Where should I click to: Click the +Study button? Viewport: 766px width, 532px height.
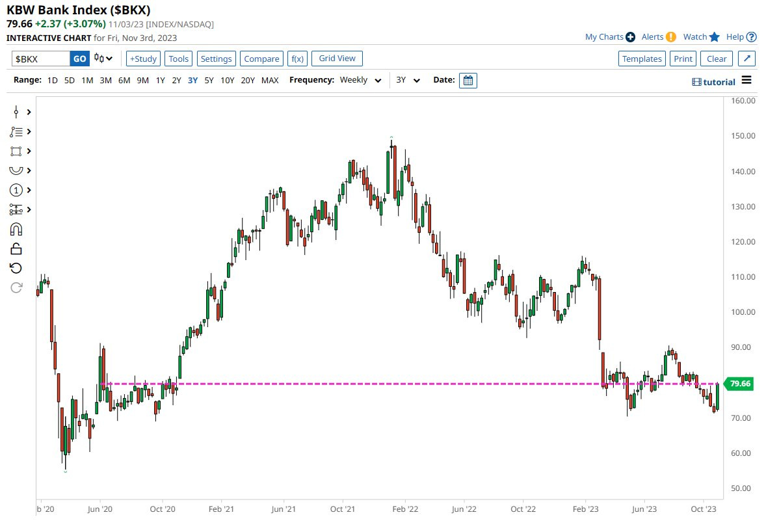[142, 59]
